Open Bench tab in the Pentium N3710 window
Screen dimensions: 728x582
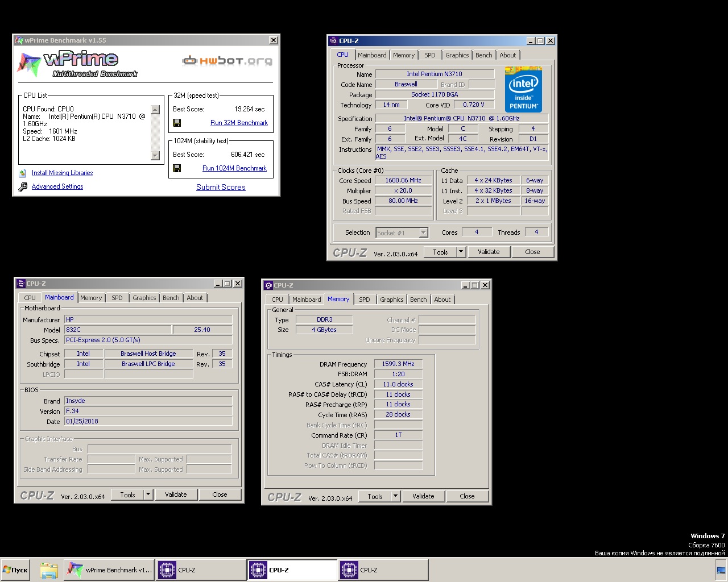tap(484, 55)
